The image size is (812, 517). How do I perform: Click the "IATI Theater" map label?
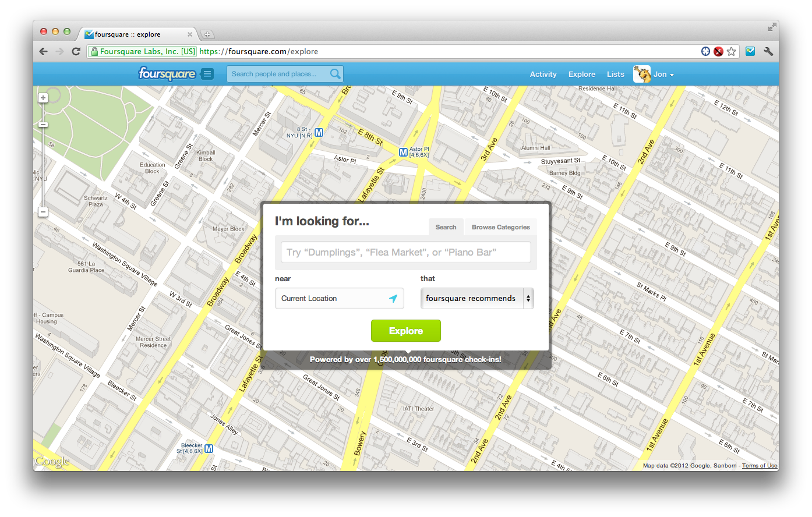pos(418,409)
